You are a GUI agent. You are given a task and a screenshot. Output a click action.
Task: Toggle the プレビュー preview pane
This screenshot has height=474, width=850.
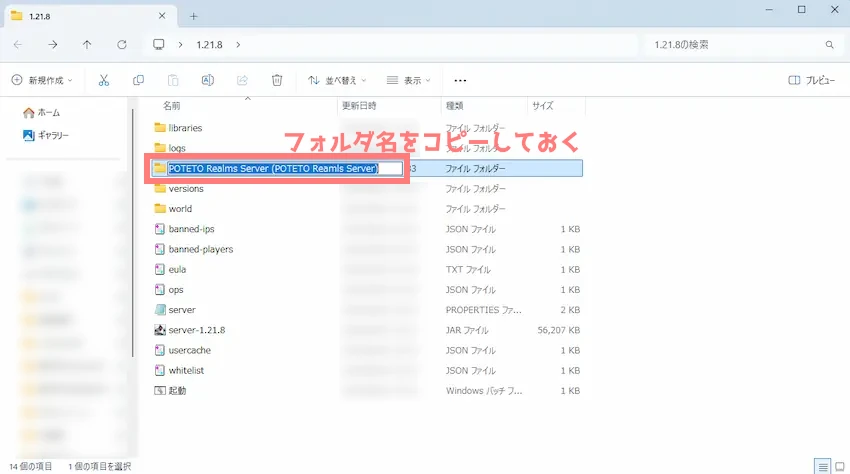811,80
